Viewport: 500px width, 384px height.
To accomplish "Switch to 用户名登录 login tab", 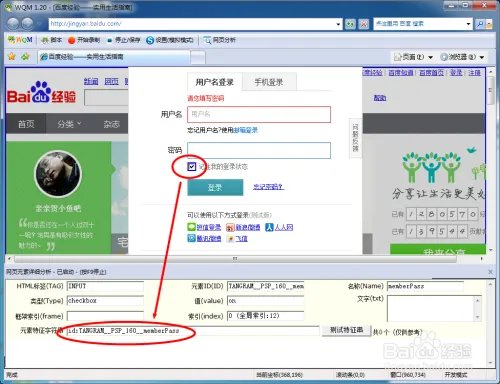I will coord(214,82).
